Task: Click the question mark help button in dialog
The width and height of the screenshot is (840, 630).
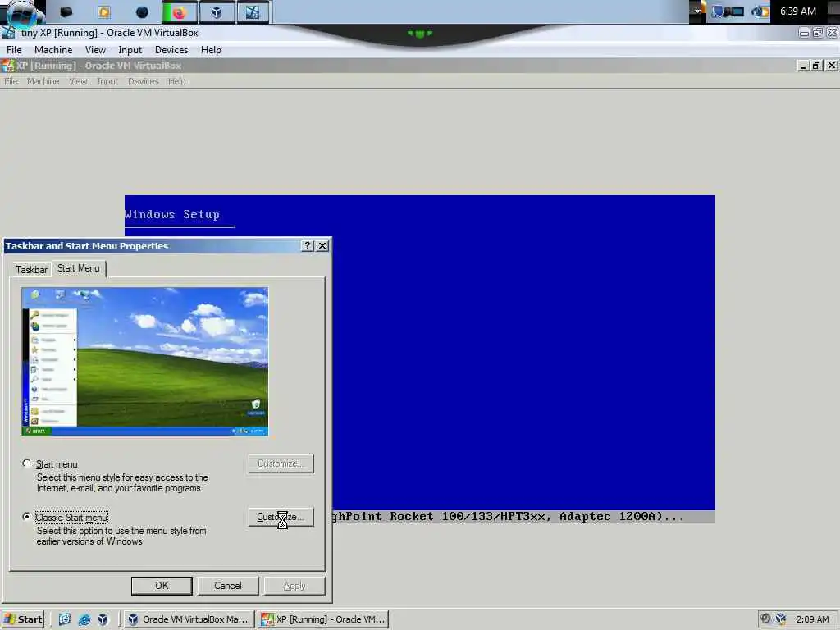Action: point(307,245)
